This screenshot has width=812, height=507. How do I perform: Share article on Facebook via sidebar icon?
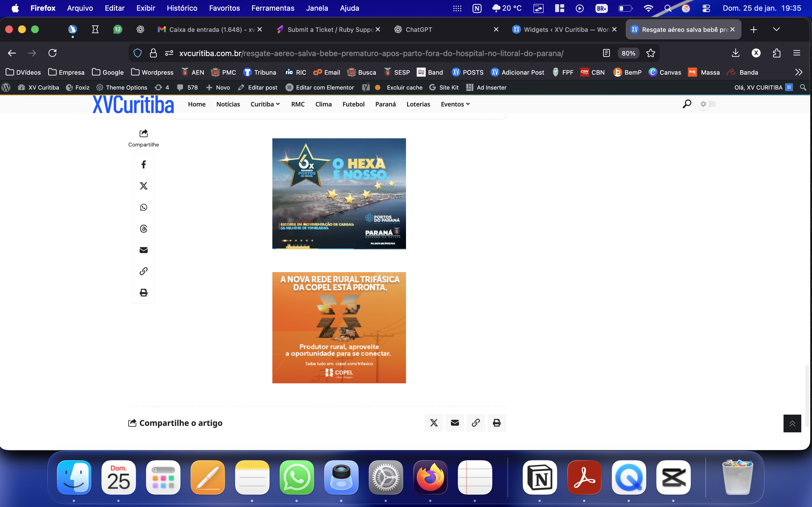tap(143, 165)
